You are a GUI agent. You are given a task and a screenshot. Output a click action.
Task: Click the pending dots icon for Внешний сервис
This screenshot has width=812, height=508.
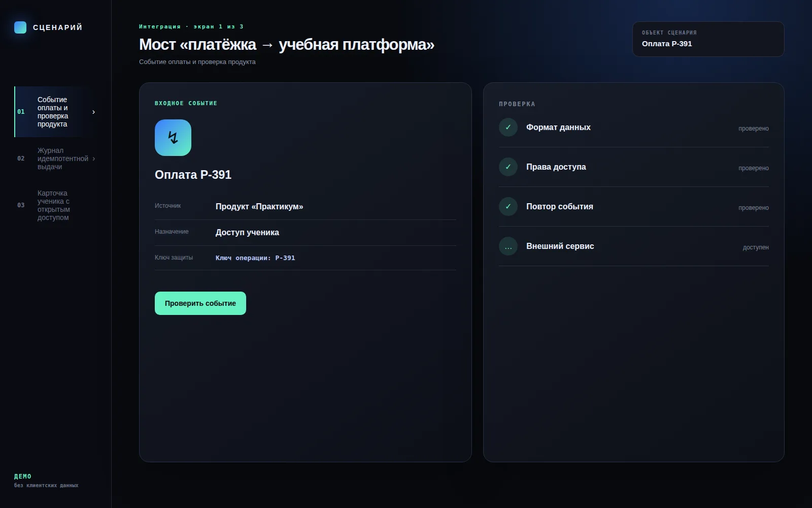tap(508, 246)
